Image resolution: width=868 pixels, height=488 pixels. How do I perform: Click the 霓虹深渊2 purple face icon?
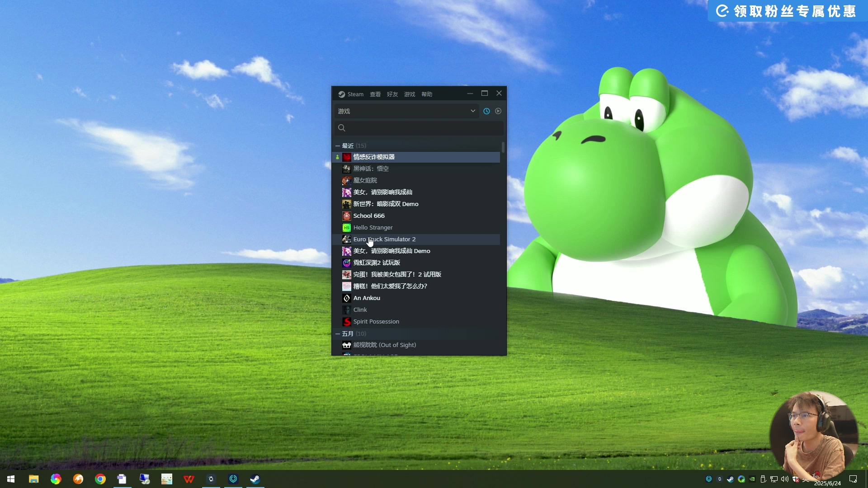(x=347, y=263)
